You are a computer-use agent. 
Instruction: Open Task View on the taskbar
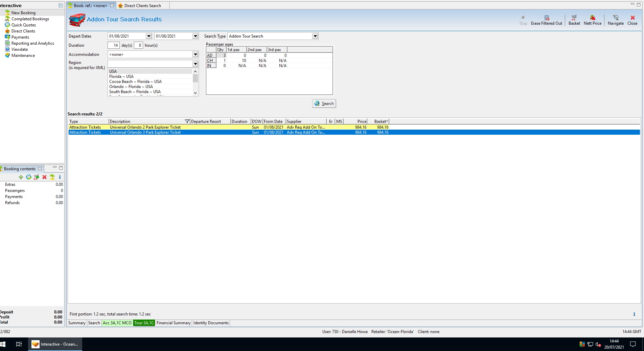(19, 344)
